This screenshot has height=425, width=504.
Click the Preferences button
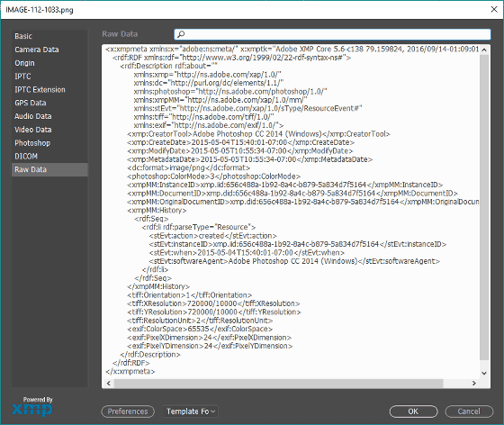(128, 411)
